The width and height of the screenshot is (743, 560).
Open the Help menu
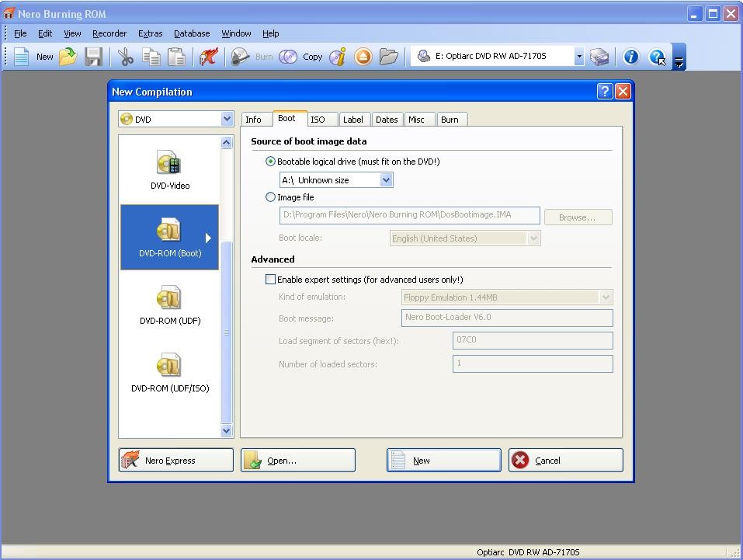tap(270, 33)
